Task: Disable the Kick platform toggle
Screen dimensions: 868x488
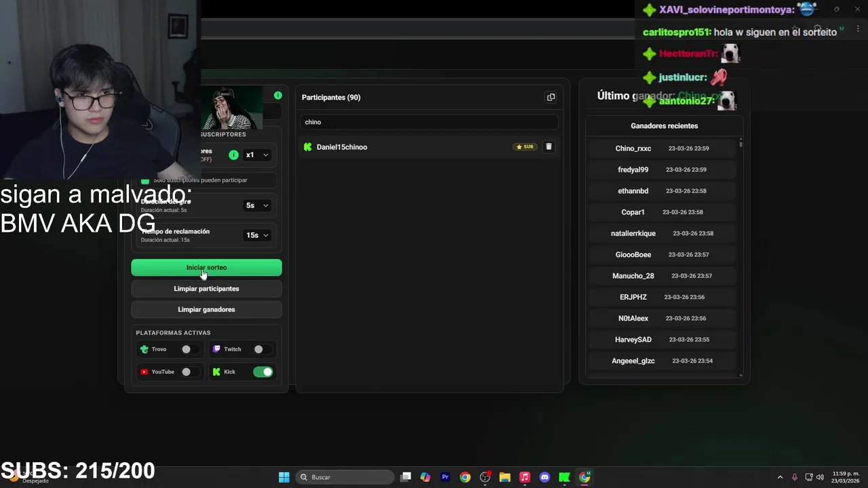Action: (262, 371)
